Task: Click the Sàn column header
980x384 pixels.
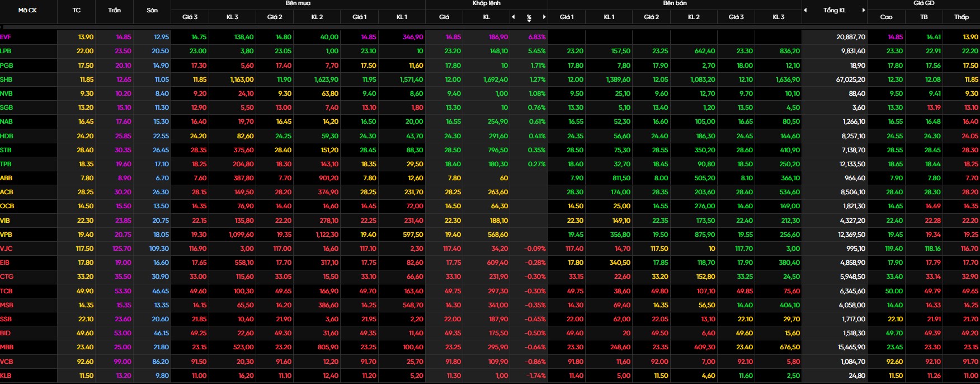Action: click(152, 10)
